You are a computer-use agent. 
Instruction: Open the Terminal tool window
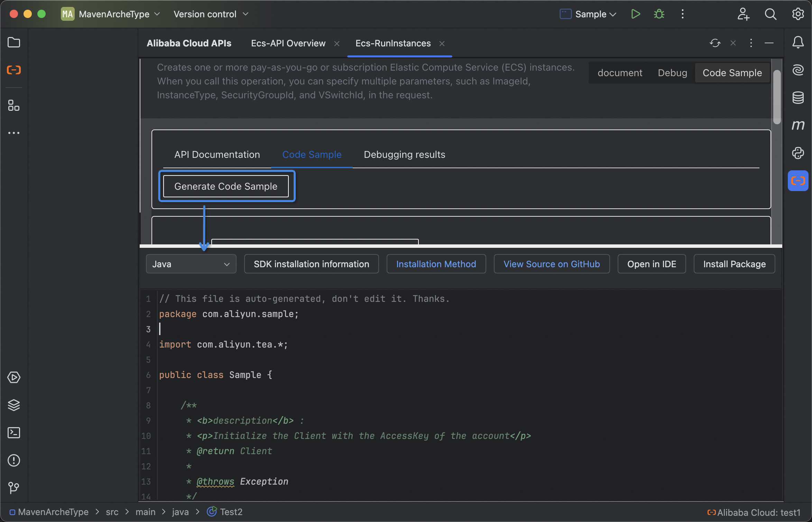pyautogui.click(x=14, y=433)
